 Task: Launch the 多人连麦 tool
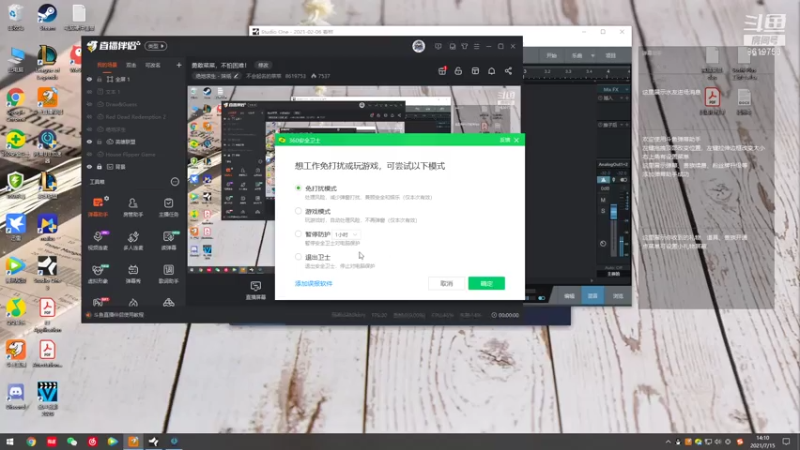click(x=133, y=240)
